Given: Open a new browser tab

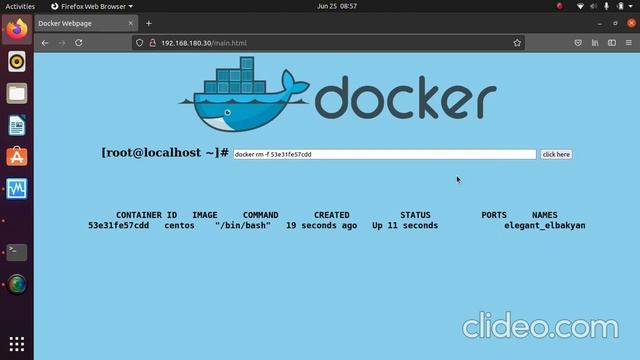Looking at the screenshot, I should [149, 24].
